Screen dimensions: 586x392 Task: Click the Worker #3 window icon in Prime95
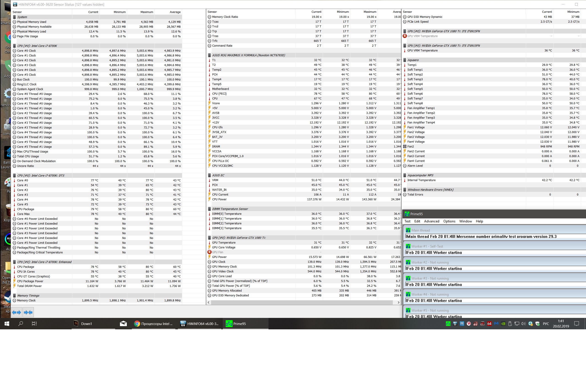408,278
